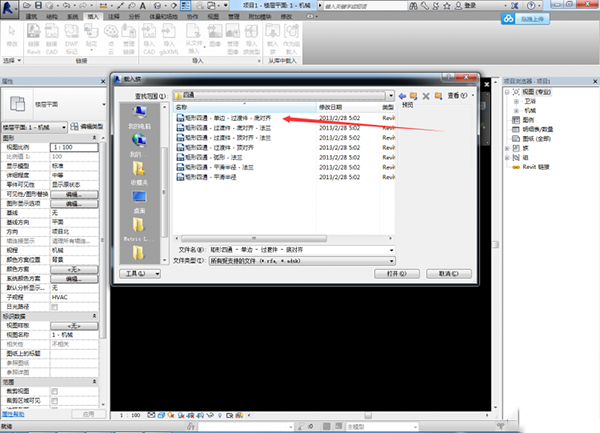Click the DWF Markup ribbon icon

pos(71,39)
